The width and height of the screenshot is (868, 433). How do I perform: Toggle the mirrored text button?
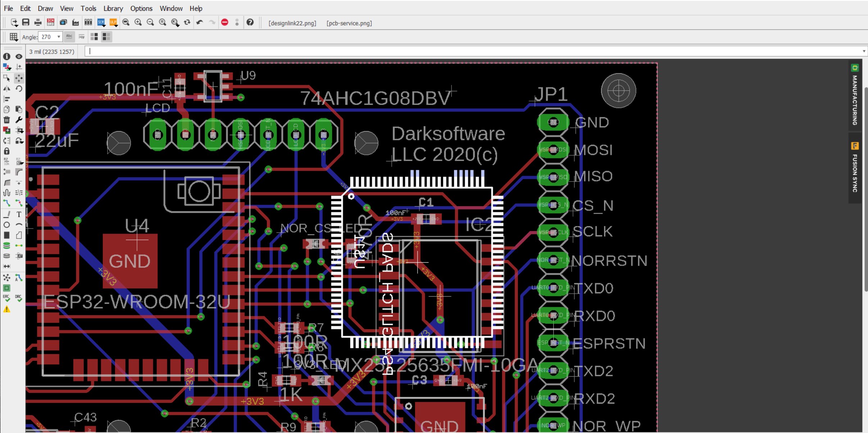82,37
